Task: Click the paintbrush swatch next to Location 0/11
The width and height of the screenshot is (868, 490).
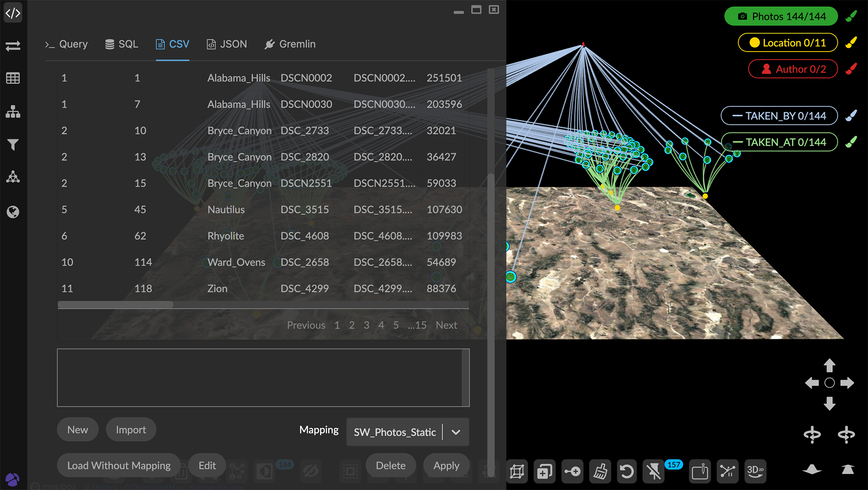Action: [851, 42]
